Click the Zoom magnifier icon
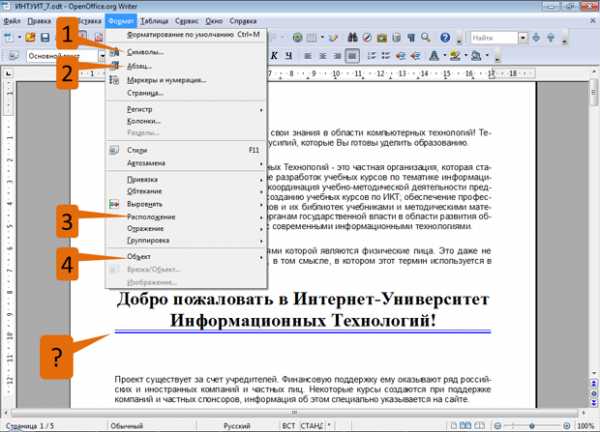600x432 pixels. [x=426, y=37]
